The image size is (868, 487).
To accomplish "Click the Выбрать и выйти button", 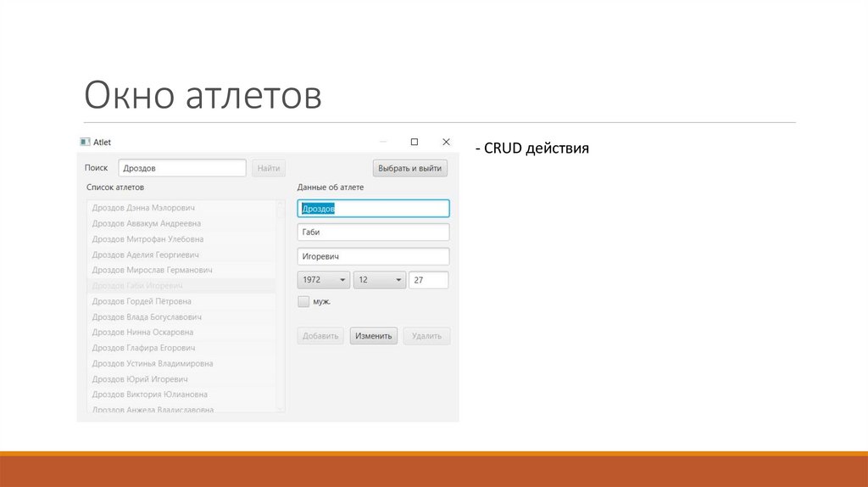I will pyautogui.click(x=409, y=168).
